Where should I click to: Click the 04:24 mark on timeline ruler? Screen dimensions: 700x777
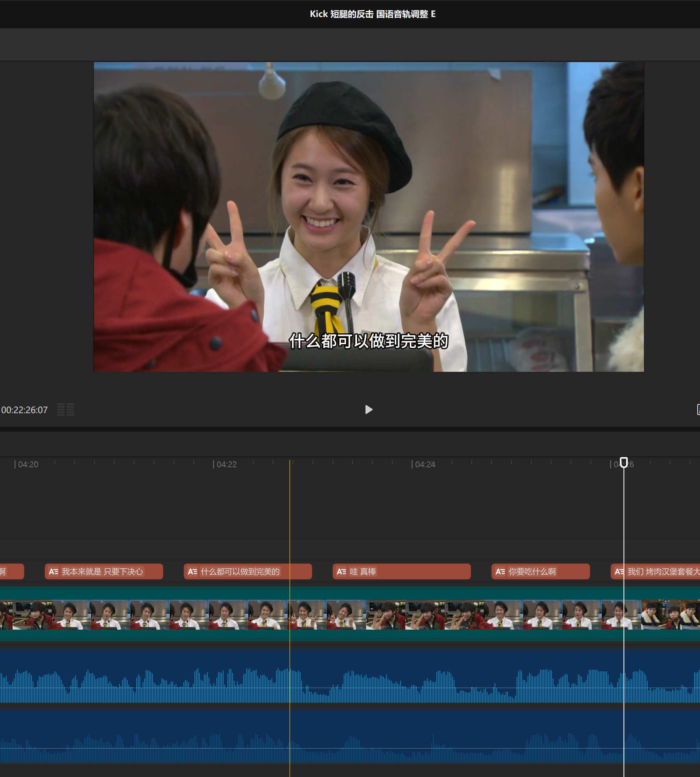423,464
